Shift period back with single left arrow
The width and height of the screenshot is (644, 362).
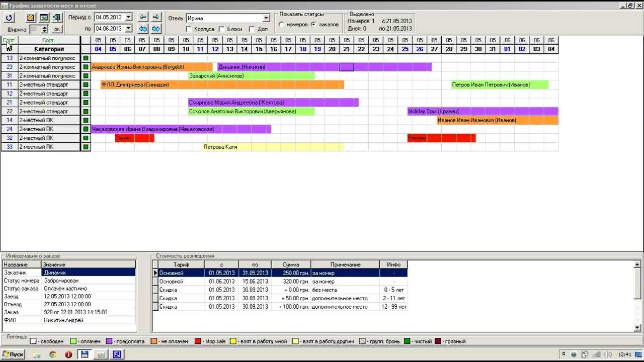pyautogui.click(x=143, y=17)
